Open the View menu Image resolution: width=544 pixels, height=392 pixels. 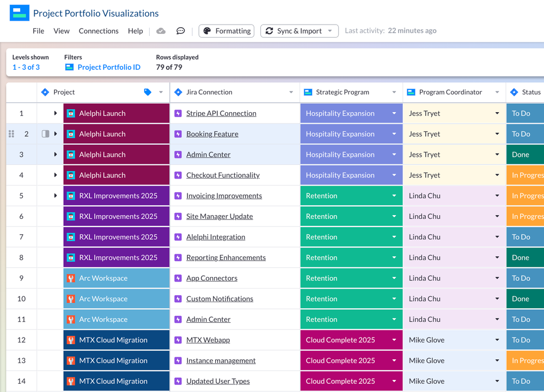[x=62, y=31]
